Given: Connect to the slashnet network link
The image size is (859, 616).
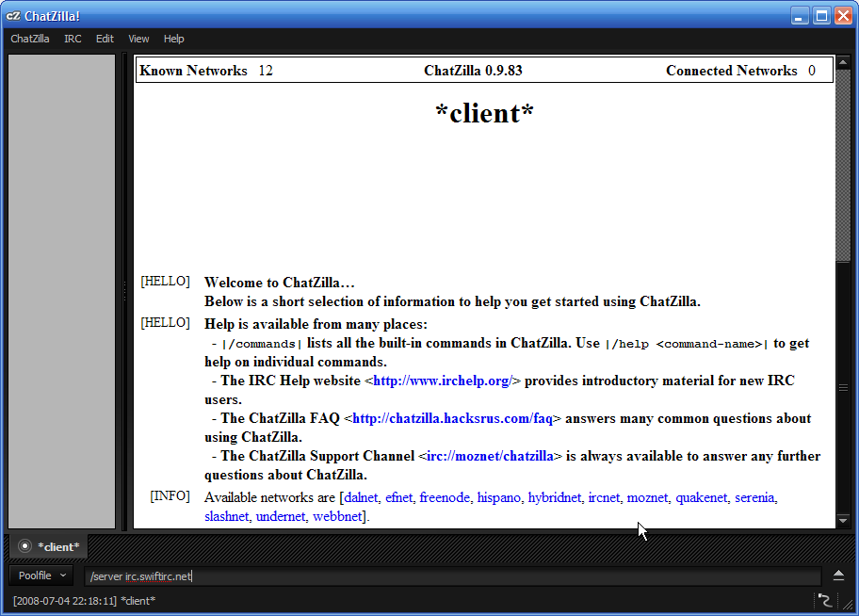Looking at the screenshot, I should coord(226,516).
